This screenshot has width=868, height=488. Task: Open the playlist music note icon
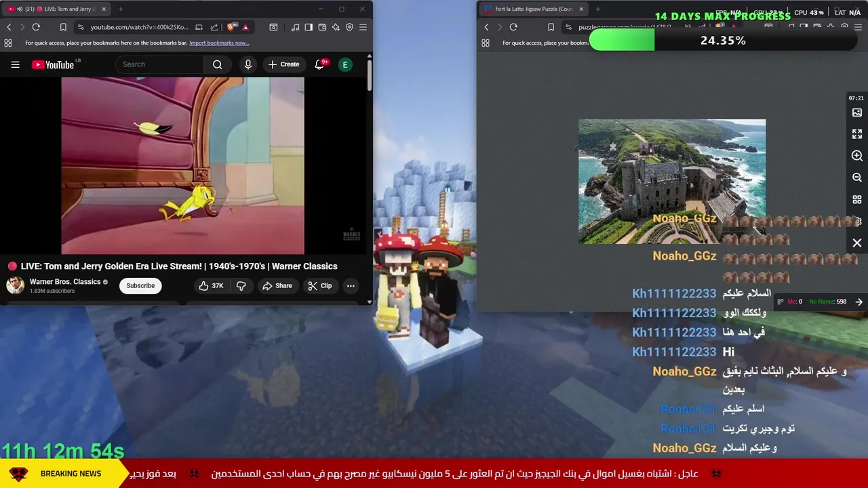coord(295,27)
